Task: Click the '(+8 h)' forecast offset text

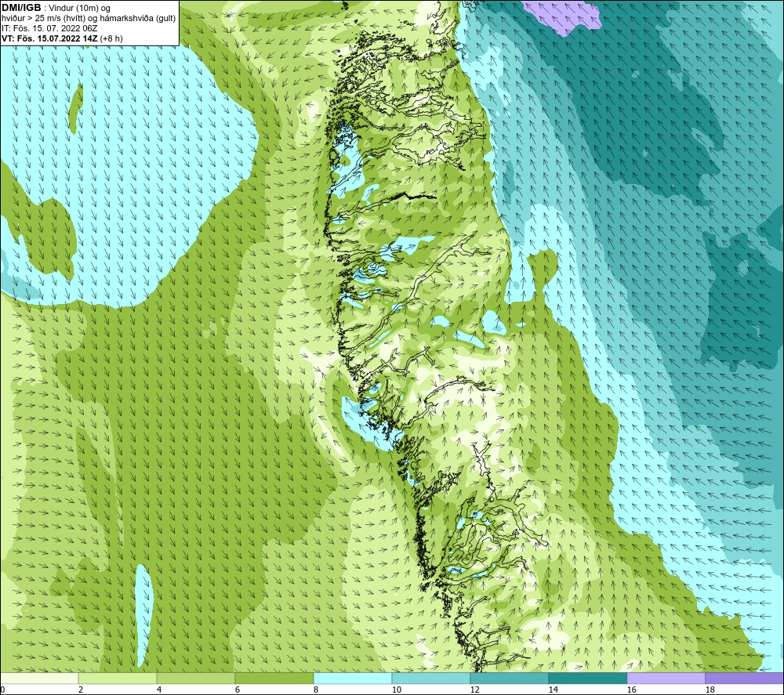Action: pyautogui.click(x=111, y=38)
